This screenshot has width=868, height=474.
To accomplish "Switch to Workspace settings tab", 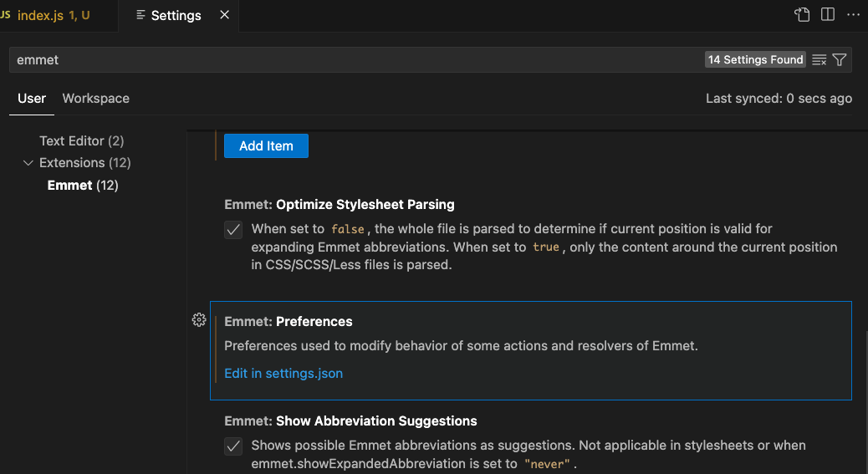I will click(96, 99).
